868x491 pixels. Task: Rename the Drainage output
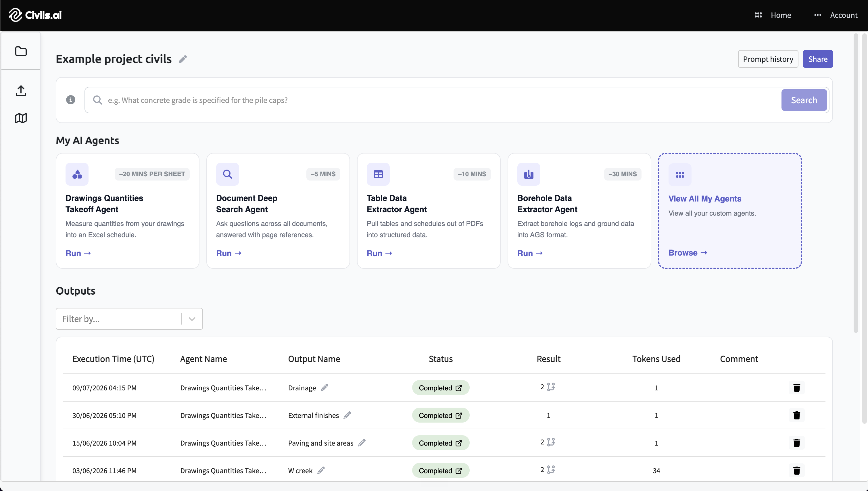[x=324, y=388]
